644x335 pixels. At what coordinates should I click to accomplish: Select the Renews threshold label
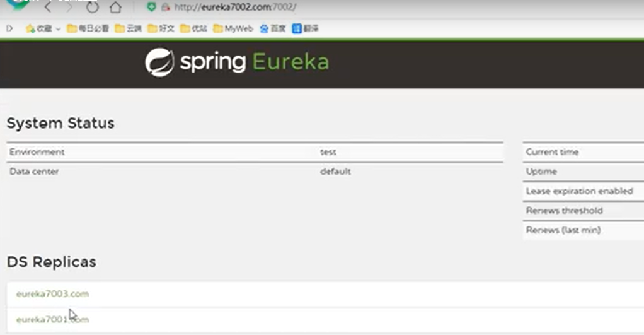[565, 211]
